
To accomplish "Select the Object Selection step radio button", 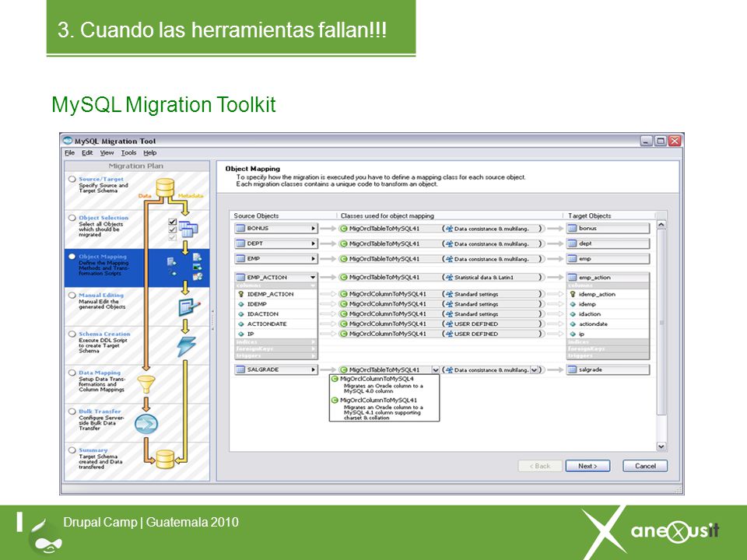I will click(x=72, y=218).
